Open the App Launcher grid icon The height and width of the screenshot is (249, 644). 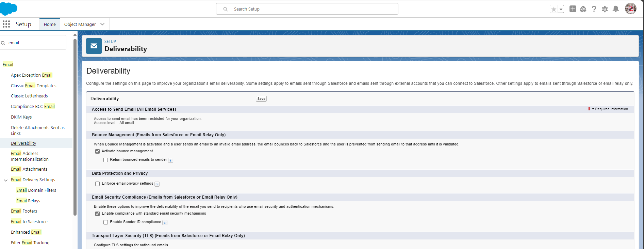6,24
